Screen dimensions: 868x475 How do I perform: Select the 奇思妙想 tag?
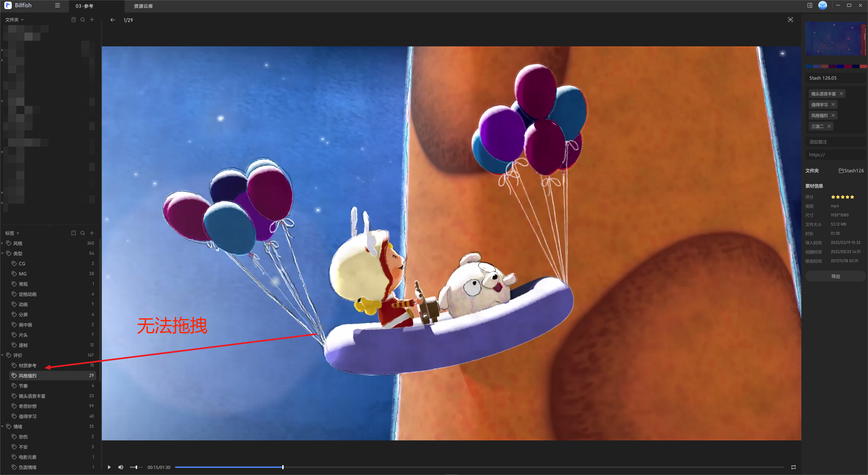[x=53, y=406]
